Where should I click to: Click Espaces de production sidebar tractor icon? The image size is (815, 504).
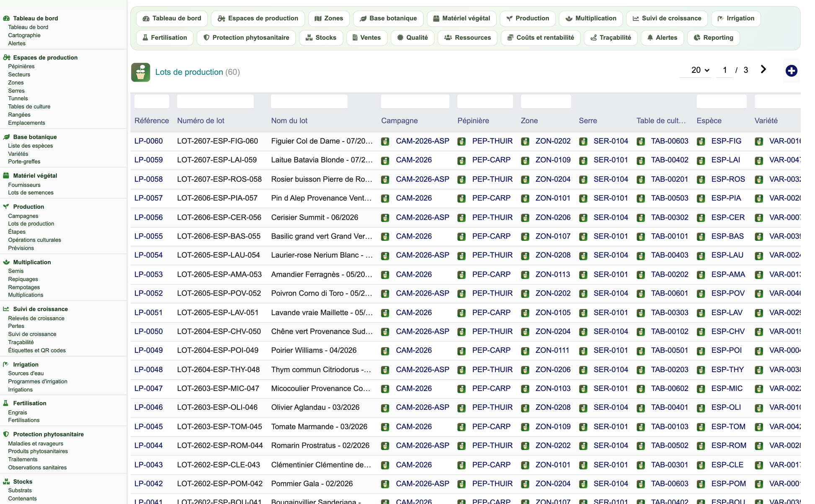pos(6,58)
